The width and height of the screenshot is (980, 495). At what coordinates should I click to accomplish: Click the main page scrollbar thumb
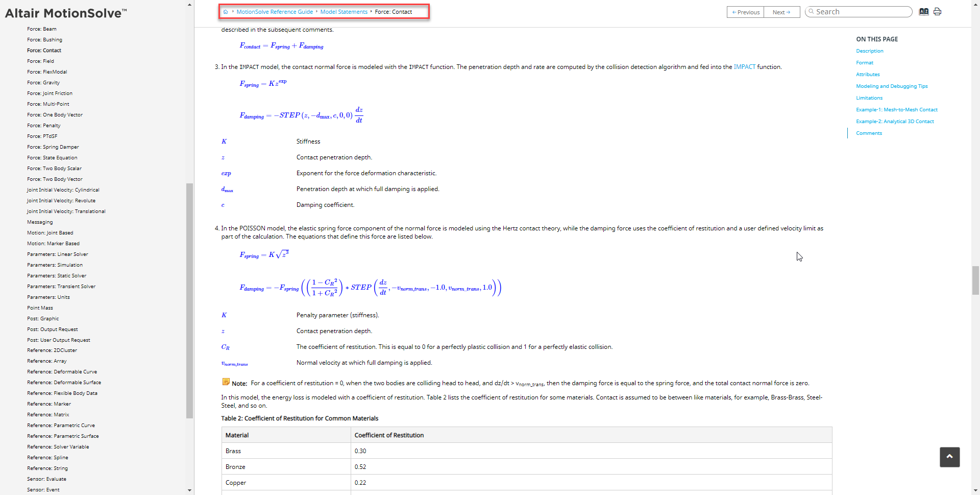click(x=975, y=280)
